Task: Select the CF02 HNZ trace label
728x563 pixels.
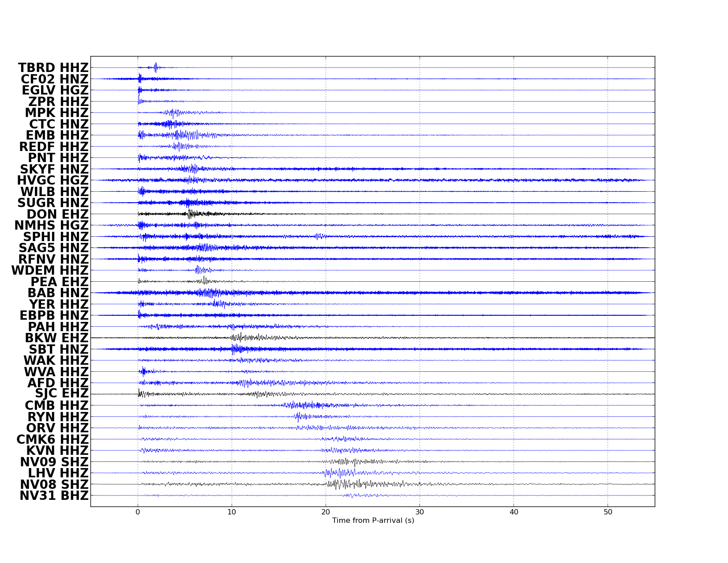Action: 55,79
